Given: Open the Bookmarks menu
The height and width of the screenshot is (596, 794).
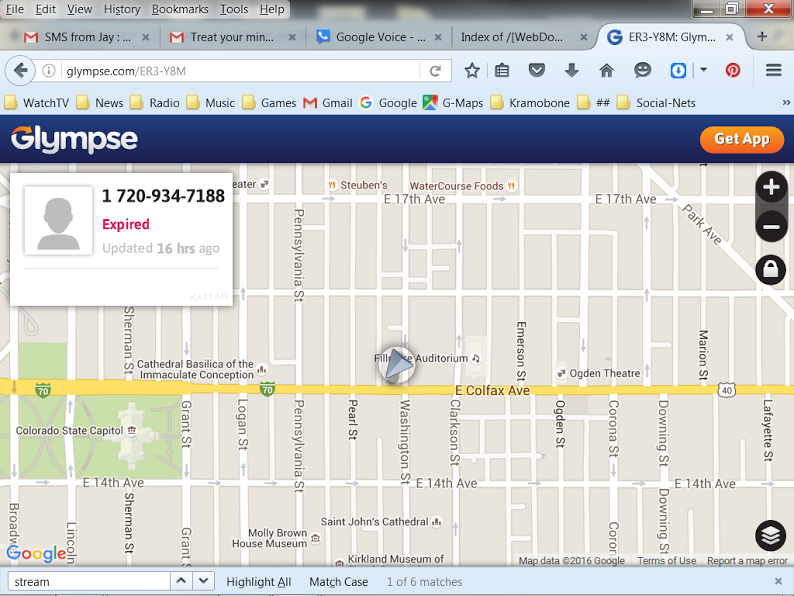Looking at the screenshot, I should tap(180, 9).
